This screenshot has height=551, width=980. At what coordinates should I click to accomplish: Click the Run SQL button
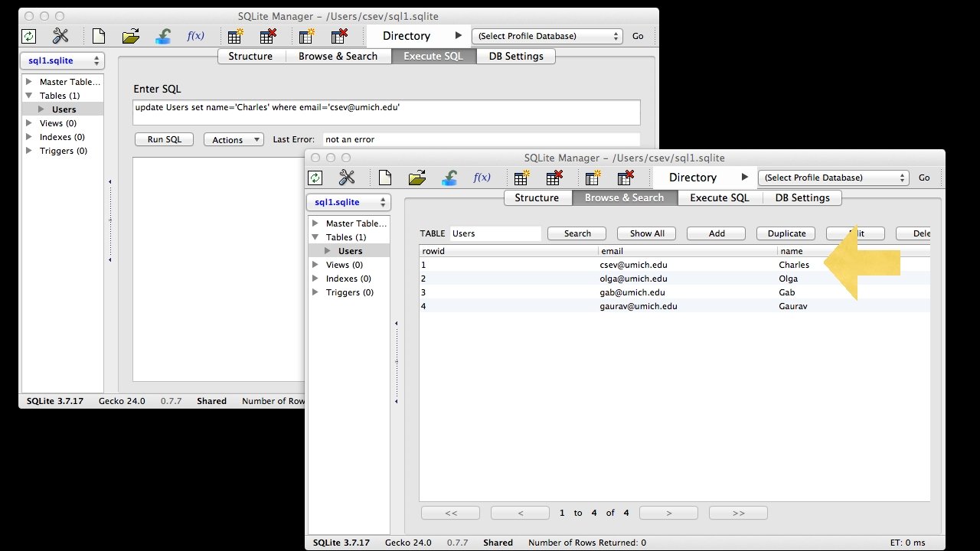click(x=165, y=139)
